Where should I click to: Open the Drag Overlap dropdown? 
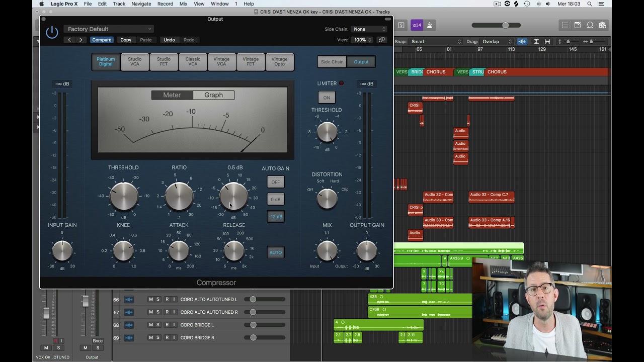pyautogui.click(x=497, y=42)
